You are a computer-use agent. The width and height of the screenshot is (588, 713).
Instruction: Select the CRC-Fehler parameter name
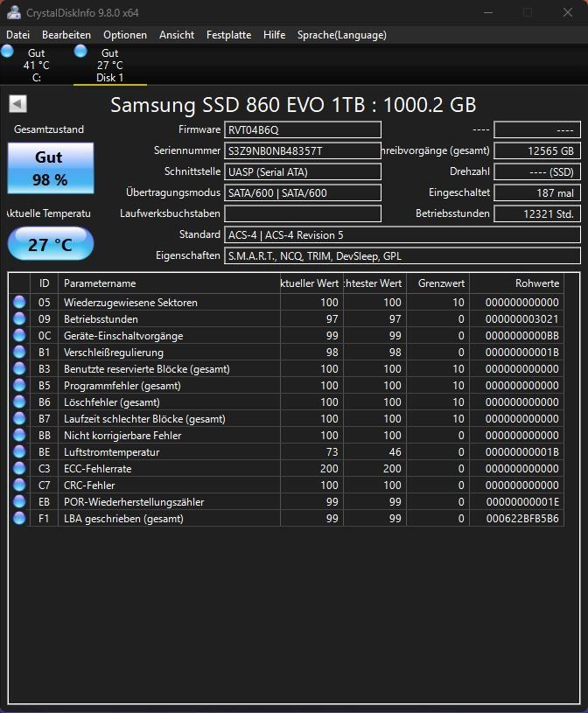coord(89,486)
